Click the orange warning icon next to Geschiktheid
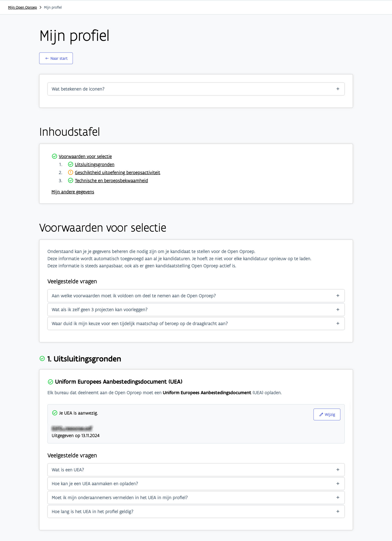Viewport: 392px width, 541px height. click(71, 172)
